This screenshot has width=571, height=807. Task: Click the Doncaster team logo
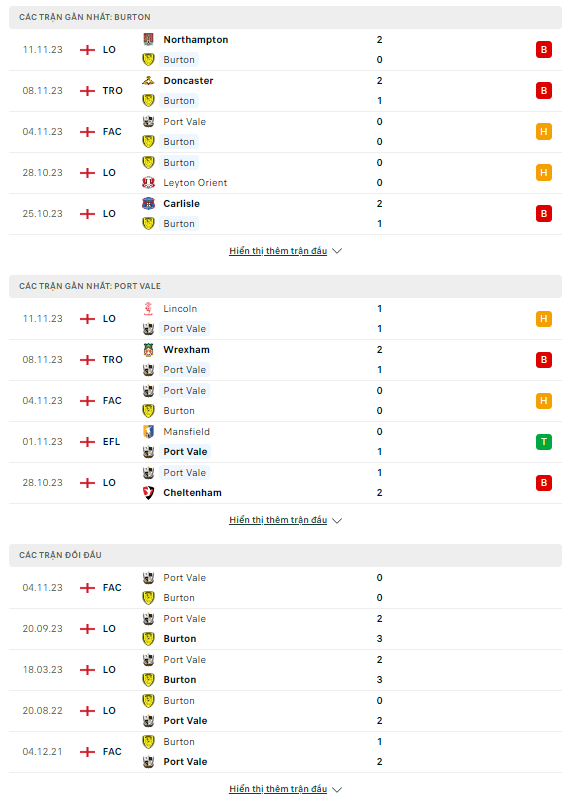(148, 81)
